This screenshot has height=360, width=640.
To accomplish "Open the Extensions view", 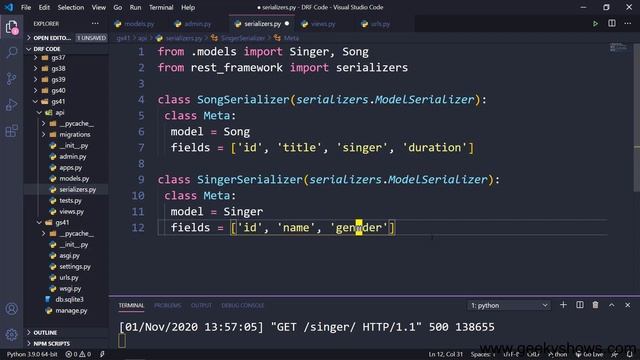I will (x=12, y=131).
